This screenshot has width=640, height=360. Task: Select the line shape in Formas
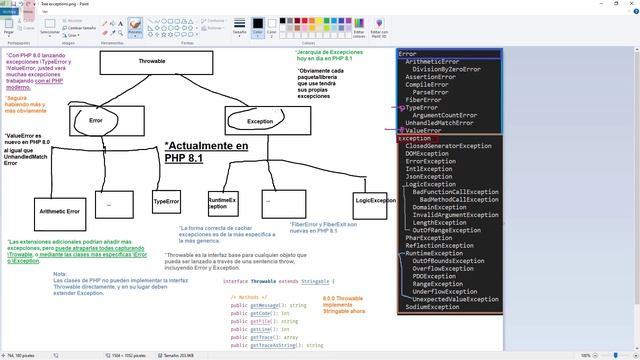click(x=150, y=21)
